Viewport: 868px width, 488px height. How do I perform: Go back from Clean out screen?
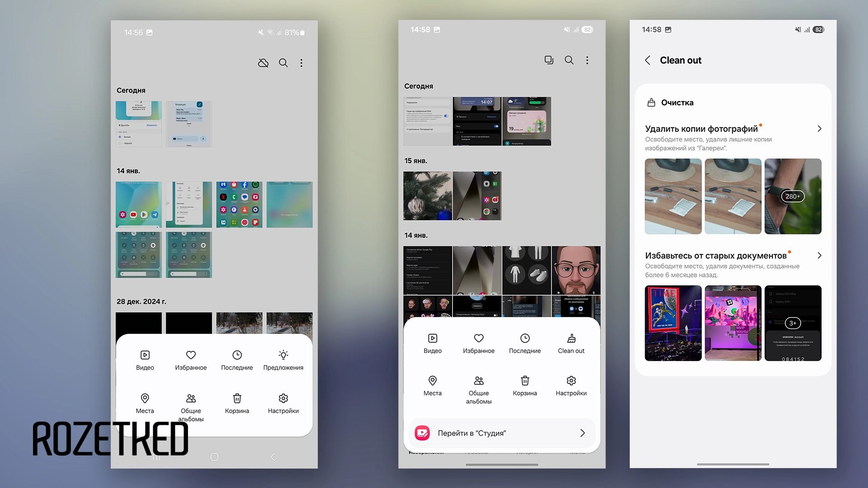(x=648, y=61)
